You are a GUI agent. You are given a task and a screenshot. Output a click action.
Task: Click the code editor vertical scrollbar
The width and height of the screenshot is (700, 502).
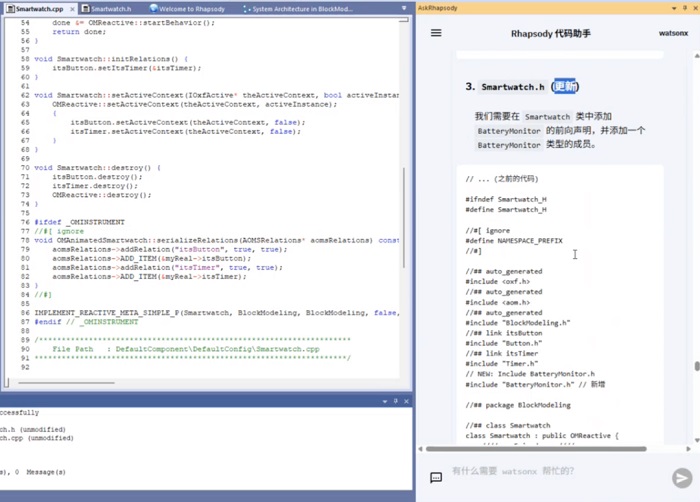coord(404,218)
